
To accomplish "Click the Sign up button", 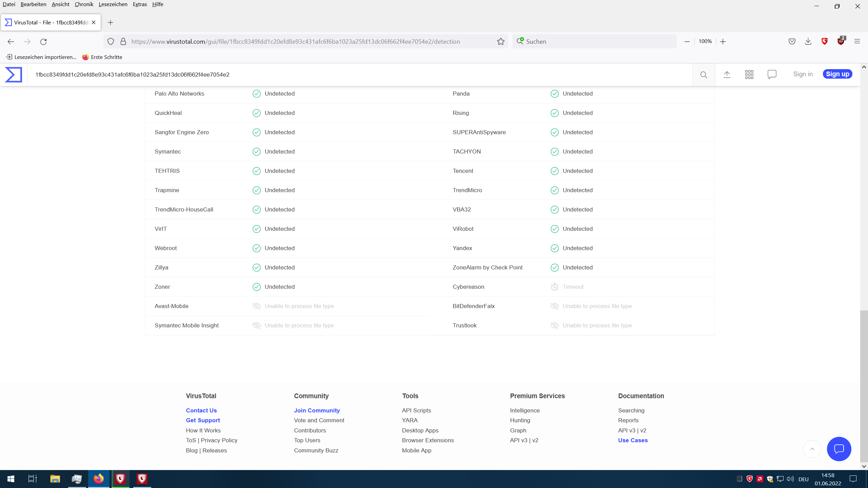I will point(837,74).
